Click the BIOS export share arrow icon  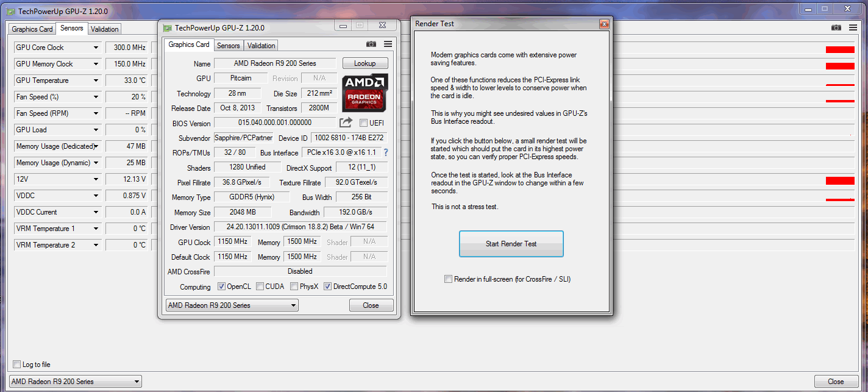(346, 123)
